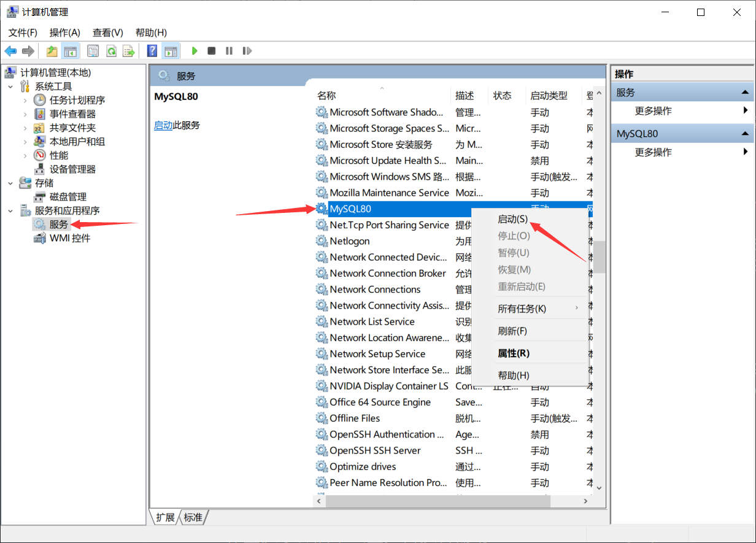Image resolution: width=756 pixels, height=543 pixels.
Task: Click gear icon of OpenSSH SSH Server
Action: 322,450
